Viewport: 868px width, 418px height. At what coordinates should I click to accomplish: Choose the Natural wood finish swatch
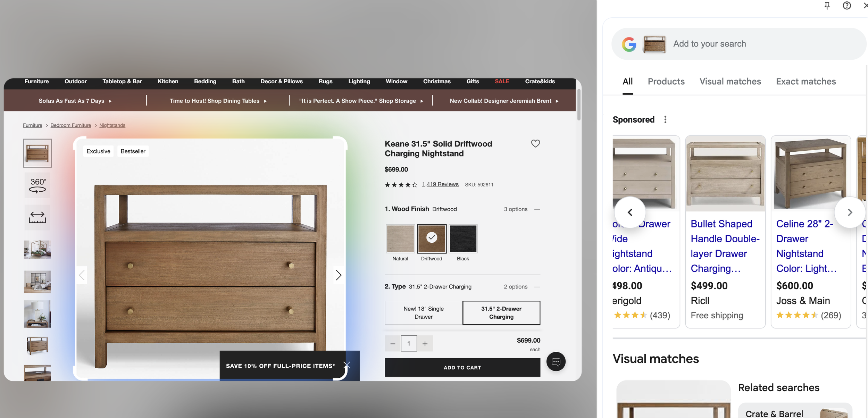[x=400, y=239]
